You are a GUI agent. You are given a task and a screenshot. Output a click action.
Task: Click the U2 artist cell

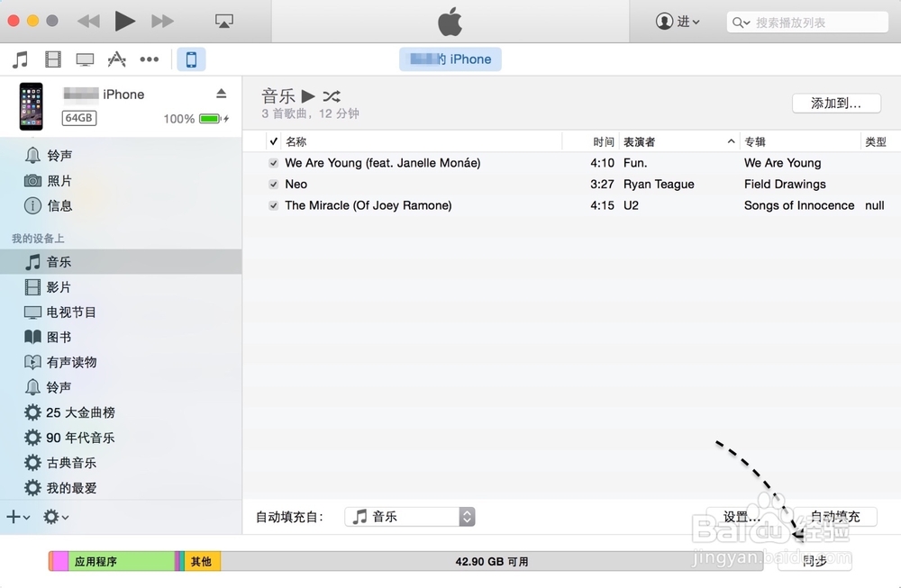[x=631, y=205]
